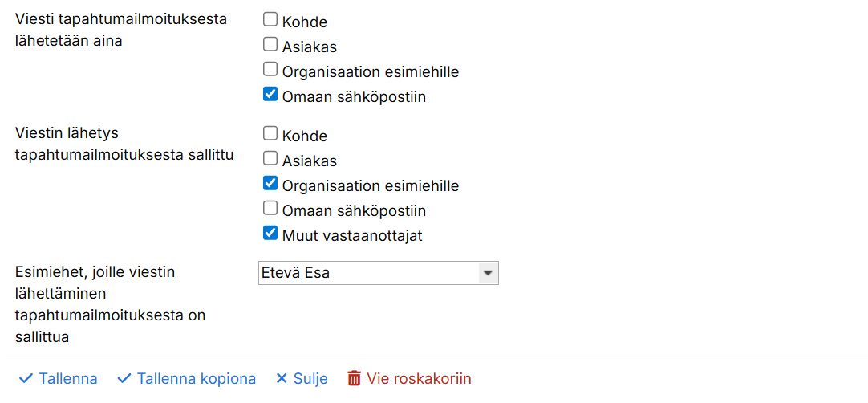Click the Tallenna save link
The height and width of the screenshot is (403, 868).
(67, 378)
